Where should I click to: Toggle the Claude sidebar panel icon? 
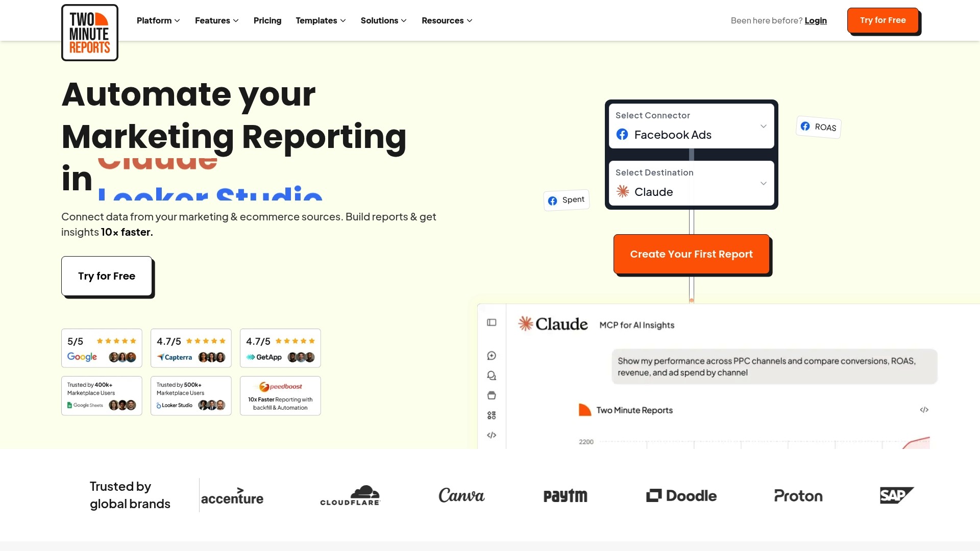[492, 322]
